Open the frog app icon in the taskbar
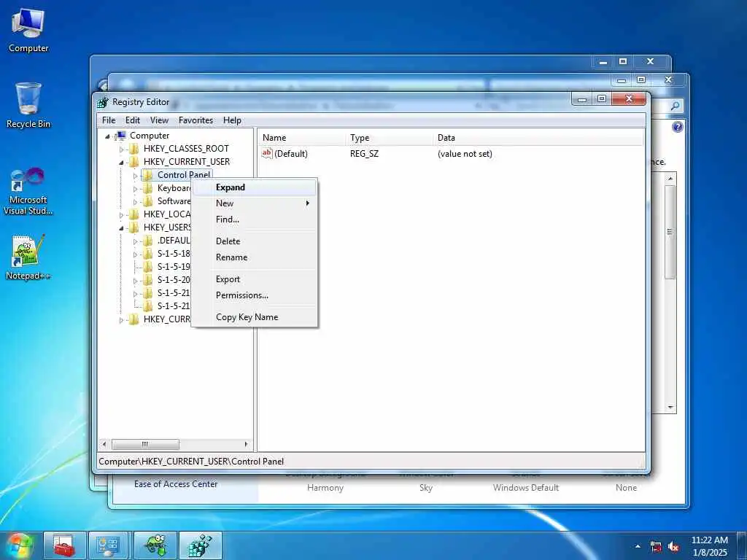Image resolution: width=747 pixels, height=560 pixels. point(155,545)
